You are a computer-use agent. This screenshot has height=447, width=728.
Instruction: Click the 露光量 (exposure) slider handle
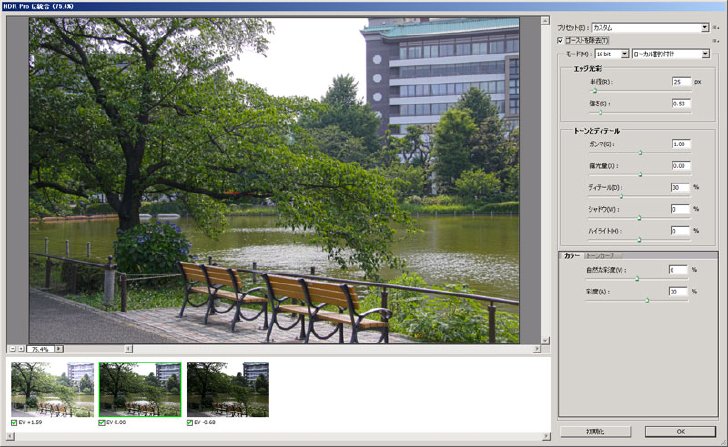640,175
